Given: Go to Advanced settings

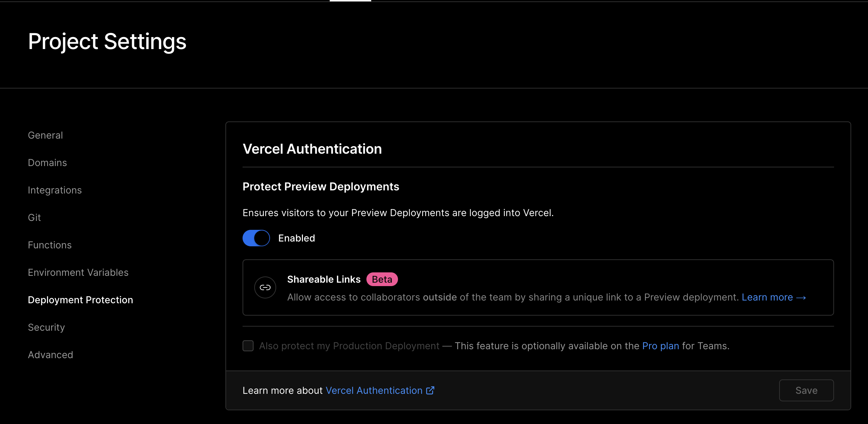Looking at the screenshot, I should coord(50,355).
